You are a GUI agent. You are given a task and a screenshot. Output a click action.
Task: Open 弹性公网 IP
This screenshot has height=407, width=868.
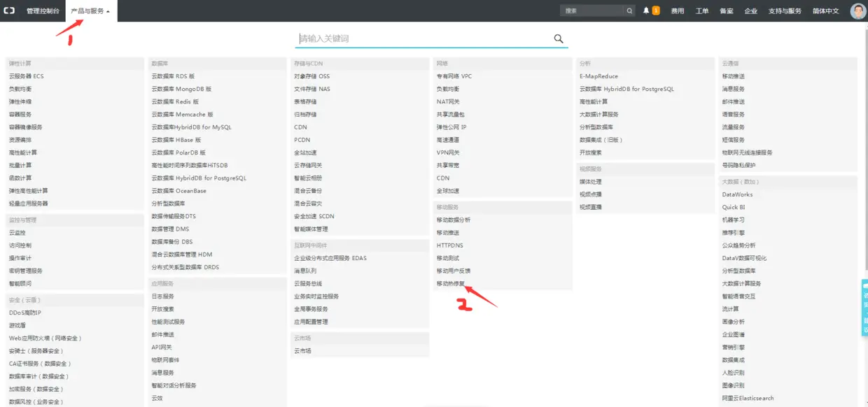(x=451, y=127)
